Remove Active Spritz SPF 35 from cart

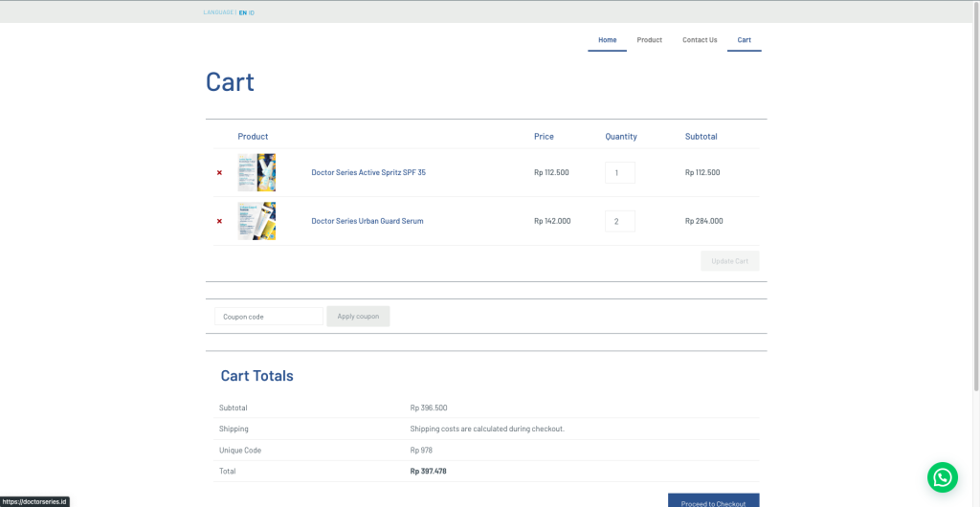pyautogui.click(x=219, y=173)
